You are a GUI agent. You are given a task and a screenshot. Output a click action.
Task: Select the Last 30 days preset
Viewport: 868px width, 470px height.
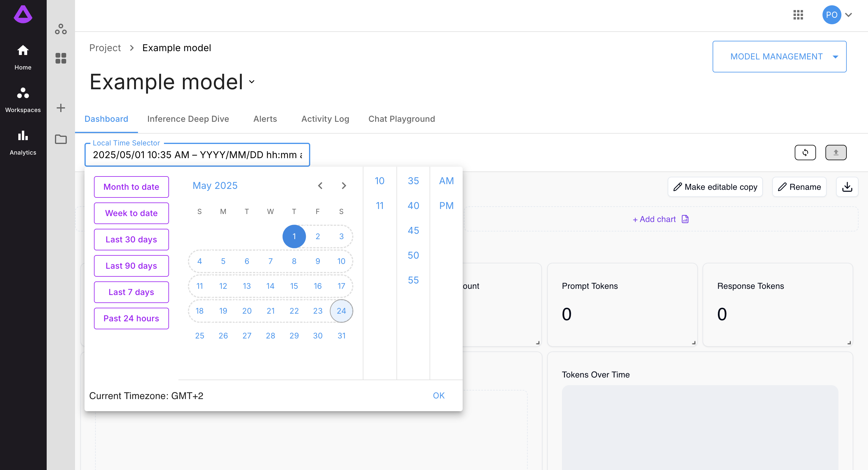pyautogui.click(x=131, y=239)
